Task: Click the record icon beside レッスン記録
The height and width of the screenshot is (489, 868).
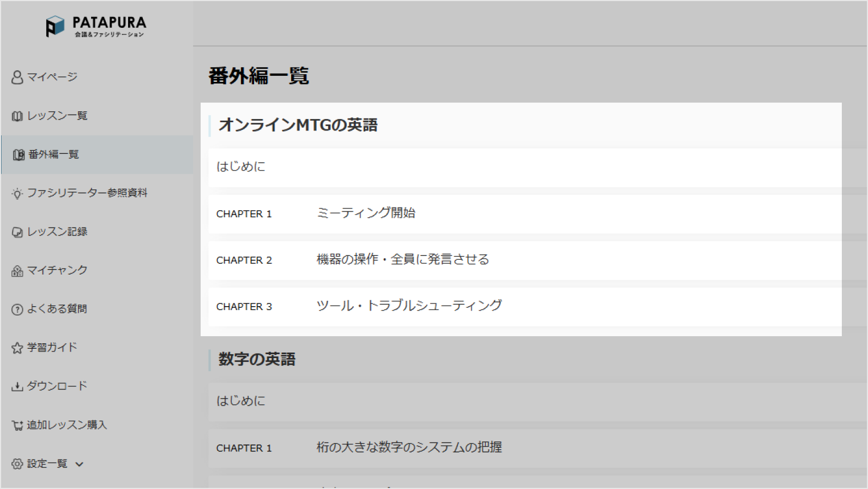Action: (x=17, y=232)
